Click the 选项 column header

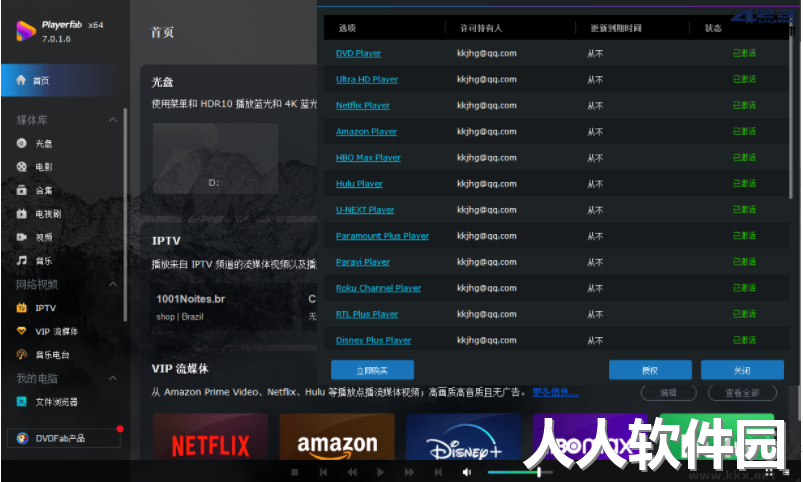pyautogui.click(x=347, y=28)
